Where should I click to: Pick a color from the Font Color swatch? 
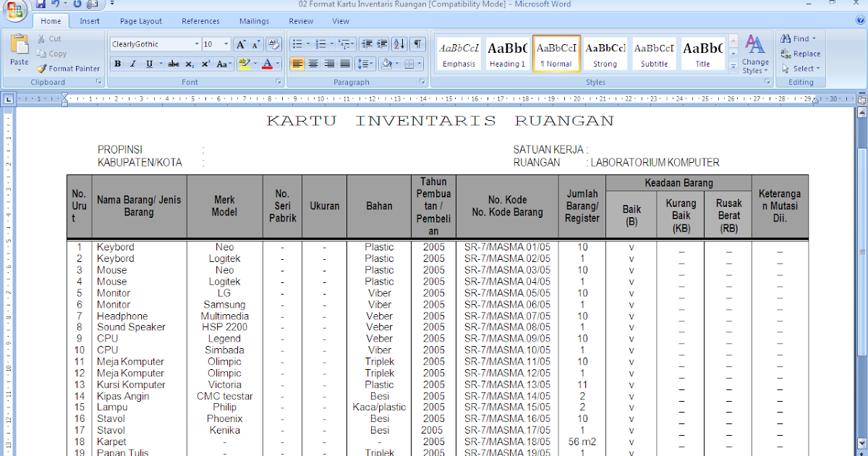268,64
